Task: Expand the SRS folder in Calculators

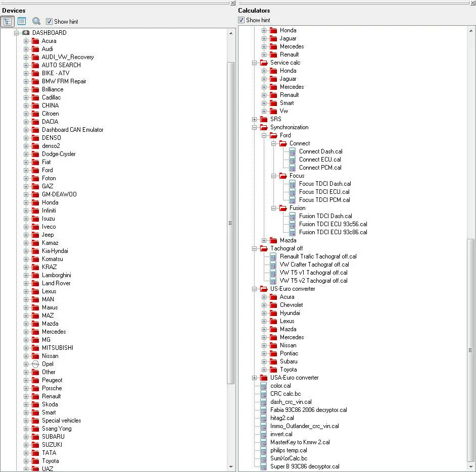Action: tap(254, 119)
